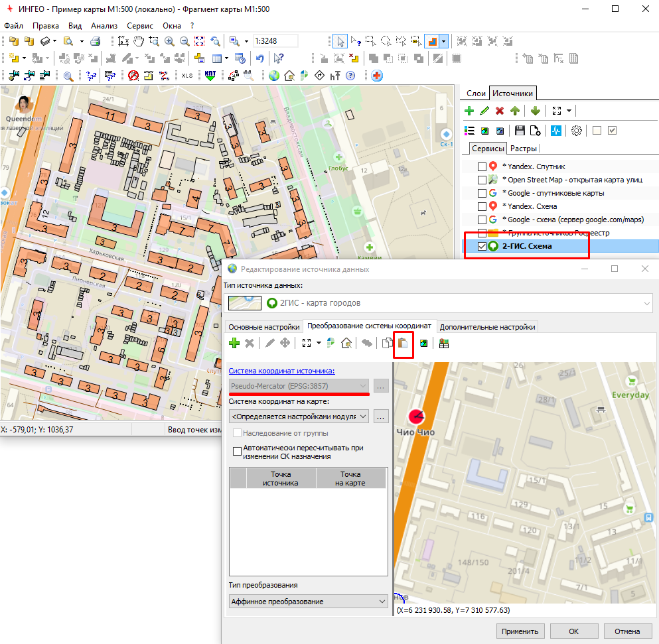Enable the Yandex. Схема source checkbox

pyautogui.click(x=482, y=207)
